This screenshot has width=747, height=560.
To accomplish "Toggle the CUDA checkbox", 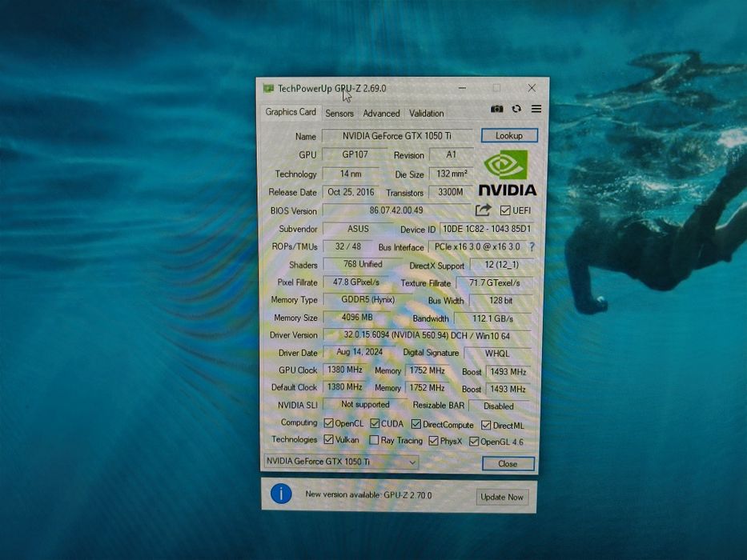I will [375, 423].
